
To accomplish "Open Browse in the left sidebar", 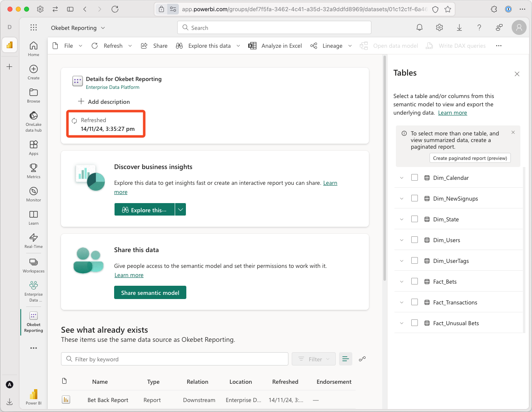I will tap(34, 95).
